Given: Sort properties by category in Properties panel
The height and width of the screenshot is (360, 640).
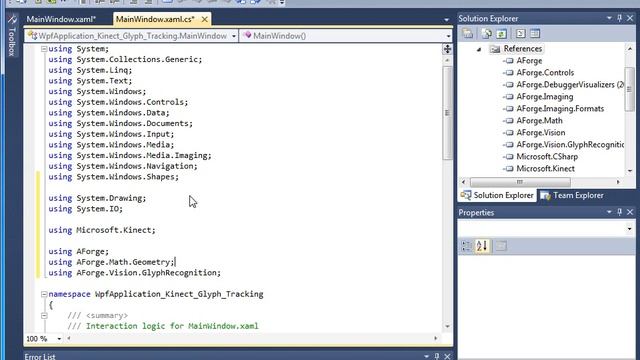Looking at the screenshot, I should coord(467,246).
